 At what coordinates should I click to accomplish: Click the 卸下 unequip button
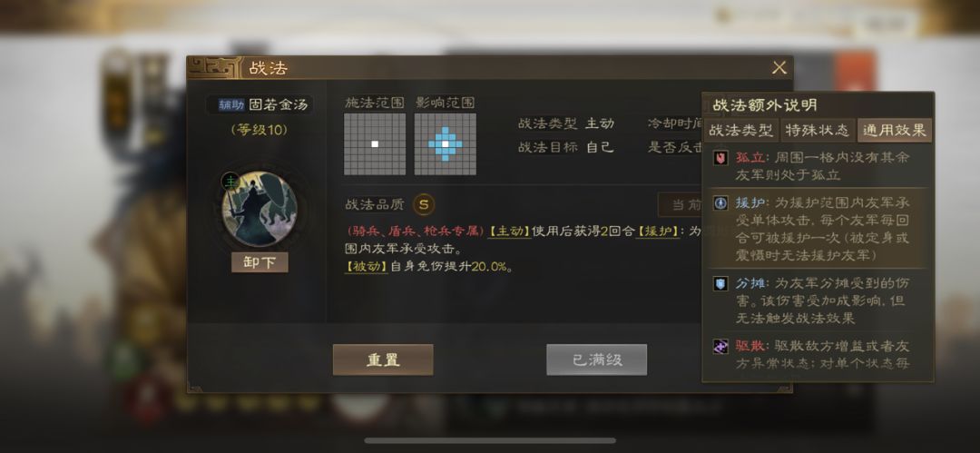point(260,262)
